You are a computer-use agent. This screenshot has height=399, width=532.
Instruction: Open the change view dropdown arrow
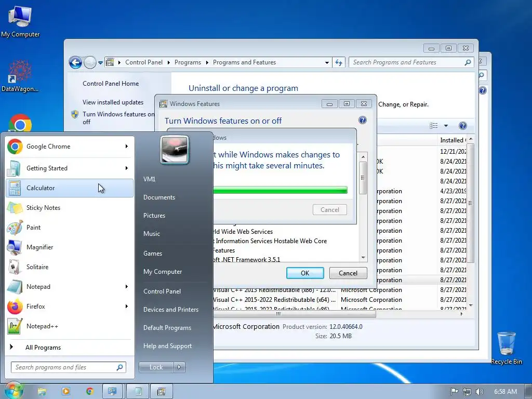[446, 126]
